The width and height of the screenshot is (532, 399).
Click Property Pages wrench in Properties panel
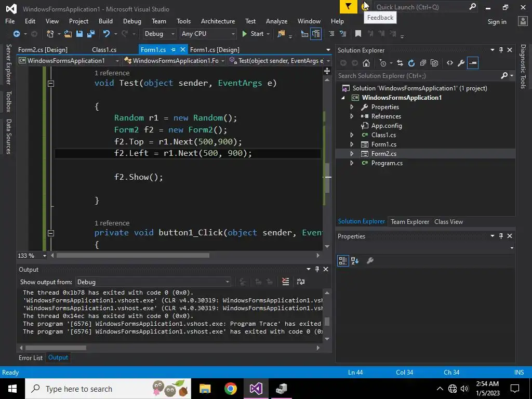[370, 261]
